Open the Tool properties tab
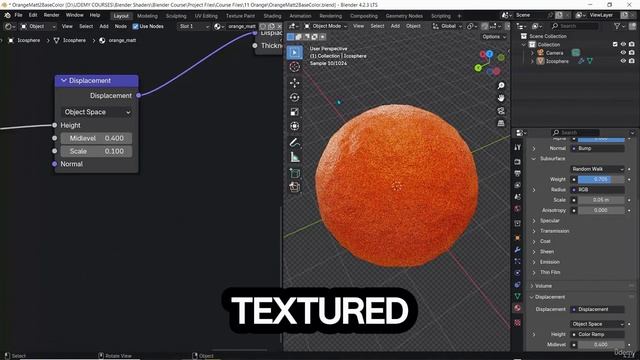 [518, 147]
